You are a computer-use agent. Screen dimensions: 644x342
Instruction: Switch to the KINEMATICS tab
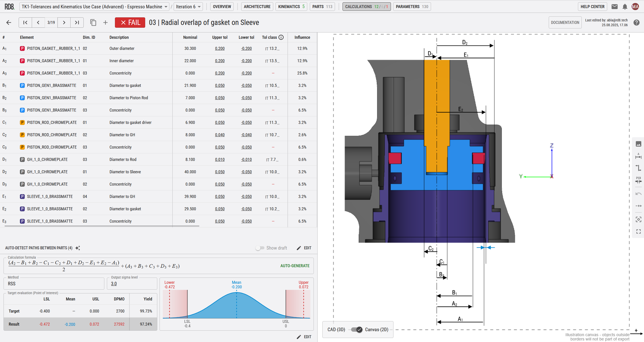[291, 7]
